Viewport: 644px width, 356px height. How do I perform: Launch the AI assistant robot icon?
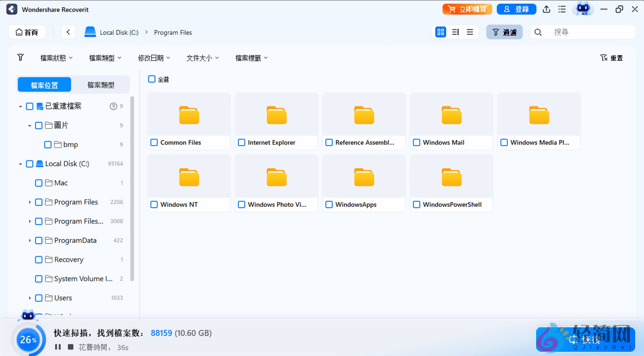[583, 9]
